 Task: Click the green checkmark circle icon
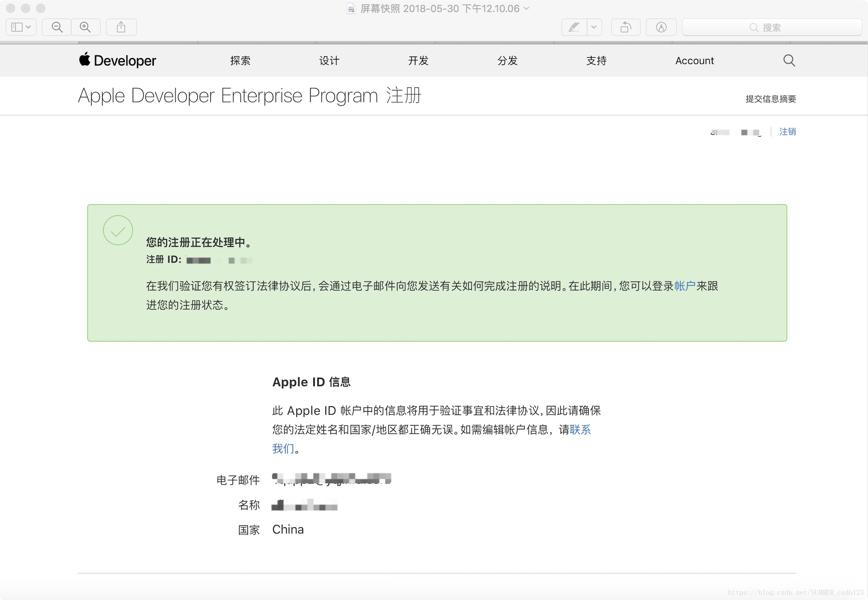tap(118, 230)
